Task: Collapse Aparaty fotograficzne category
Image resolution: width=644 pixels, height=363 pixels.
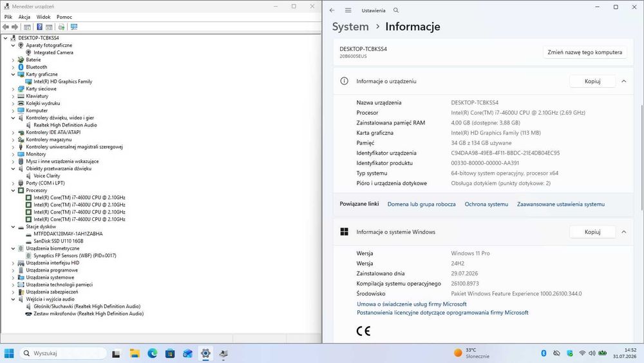Action: [x=13, y=46]
